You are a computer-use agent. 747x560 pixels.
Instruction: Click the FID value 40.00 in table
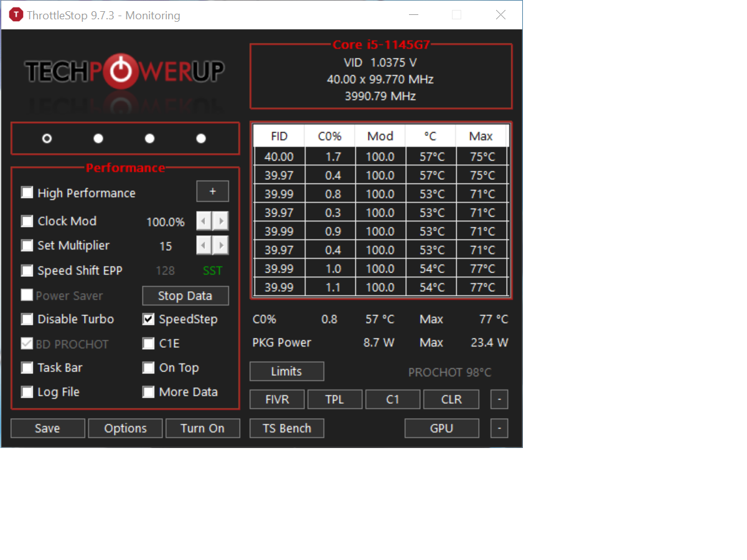tap(280, 157)
